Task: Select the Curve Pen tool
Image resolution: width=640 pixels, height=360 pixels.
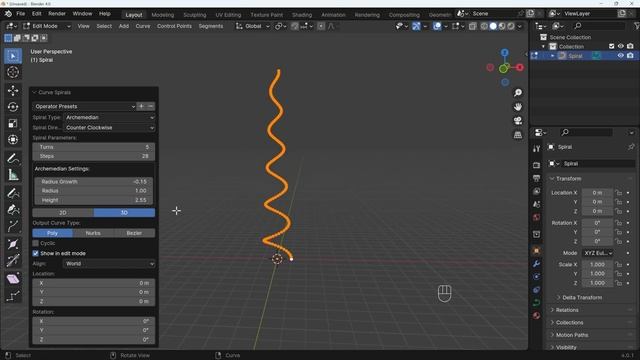Action: [13, 209]
